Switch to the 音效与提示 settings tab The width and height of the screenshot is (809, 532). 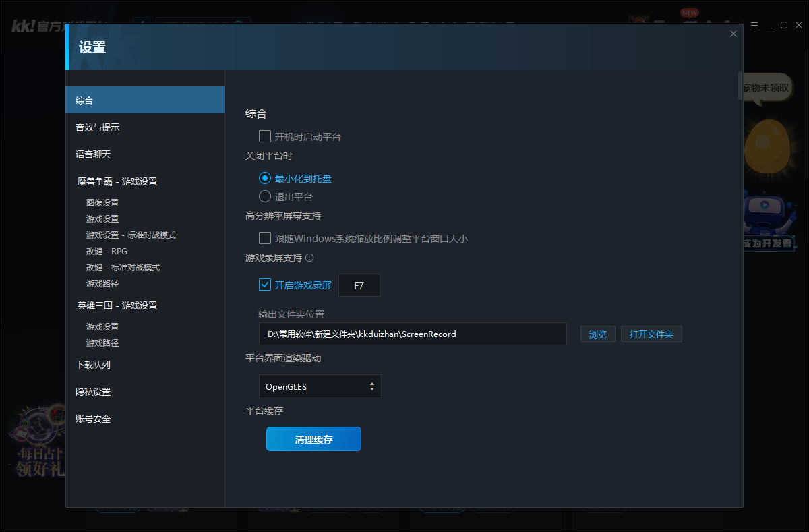click(95, 127)
